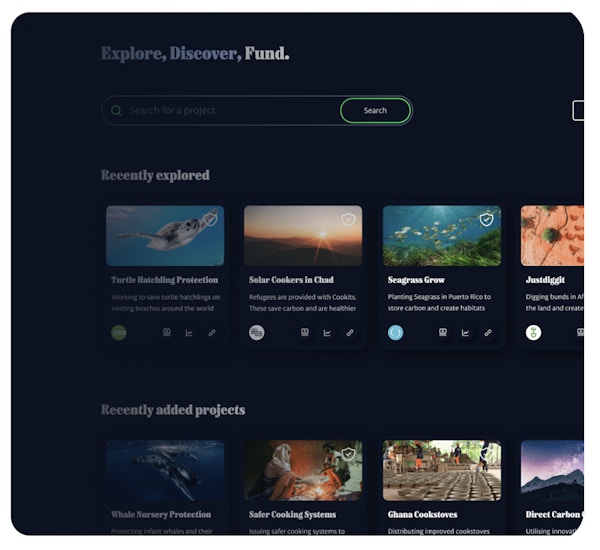Click the card badge icon on Seagrass Grow
The height and width of the screenshot is (550, 600).
tap(443, 332)
